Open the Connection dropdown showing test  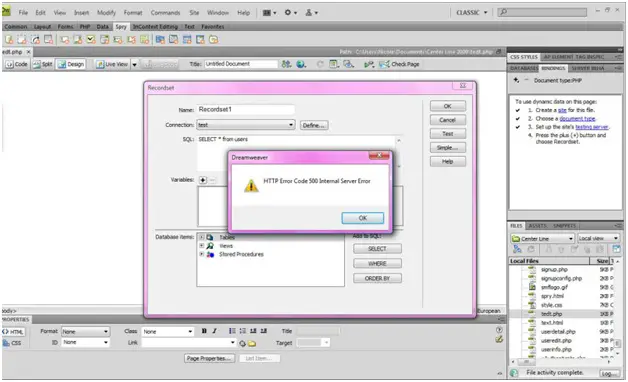246,125
